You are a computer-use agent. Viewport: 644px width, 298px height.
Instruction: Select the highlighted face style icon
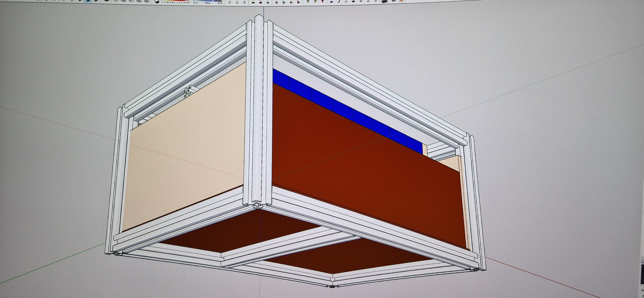[88, 1]
